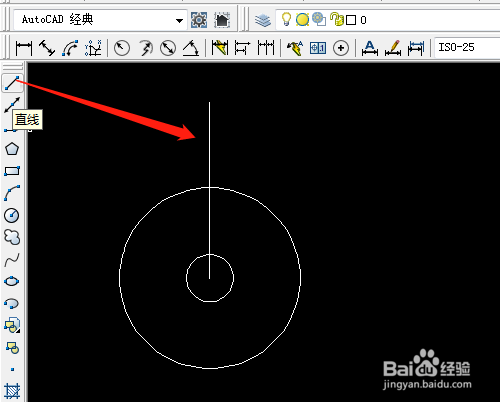
Task: Select the Polygon tool
Action: coord(12,149)
